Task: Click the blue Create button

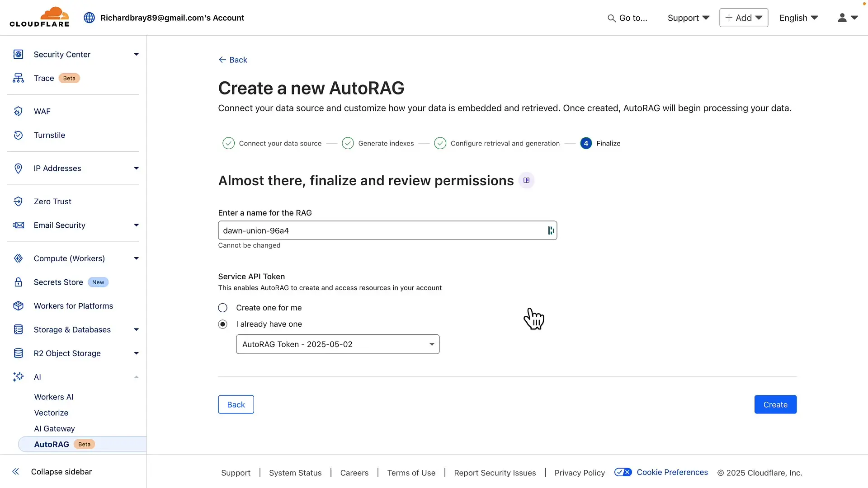Action: [775, 404]
